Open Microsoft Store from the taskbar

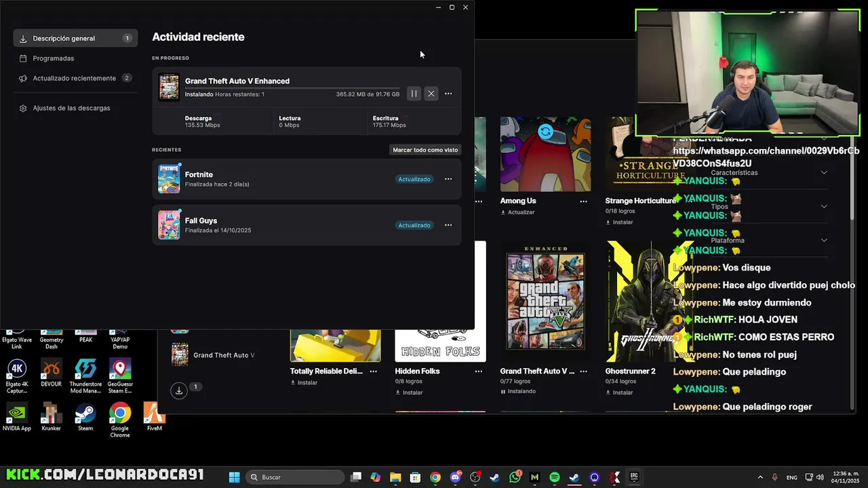coord(415,477)
